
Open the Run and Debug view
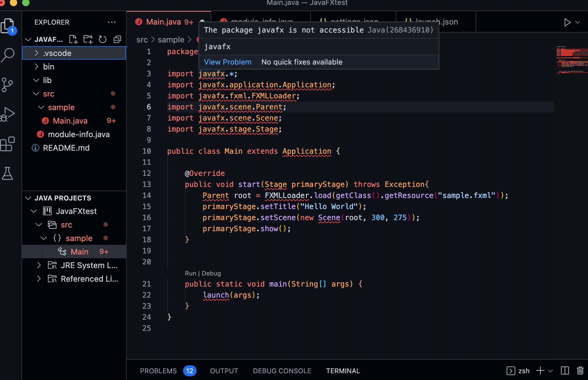click(x=8, y=114)
